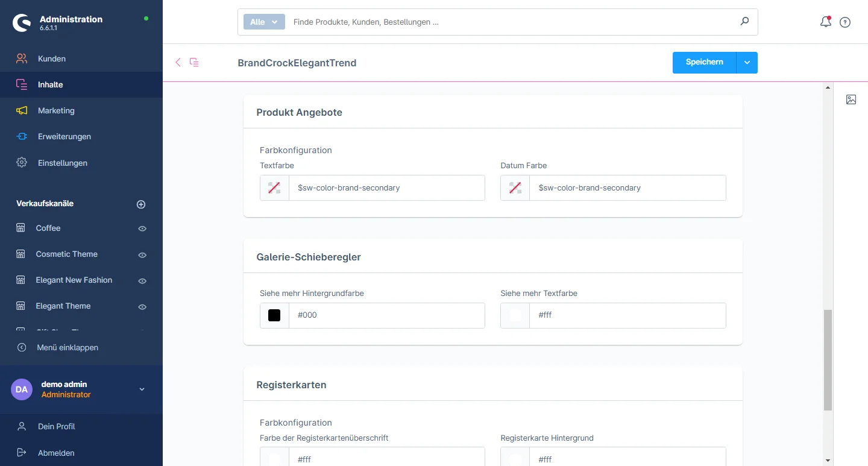
Task: Open Einstellungen in the sidebar menu
Action: pos(62,163)
